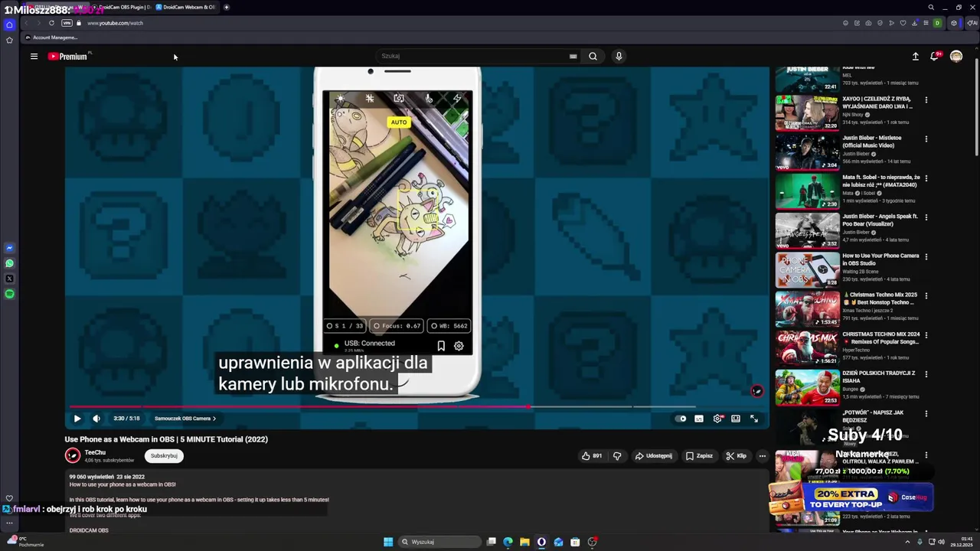Click the heart bookmark icon in toolbar
980x551 pixels.
click(903, 23)
